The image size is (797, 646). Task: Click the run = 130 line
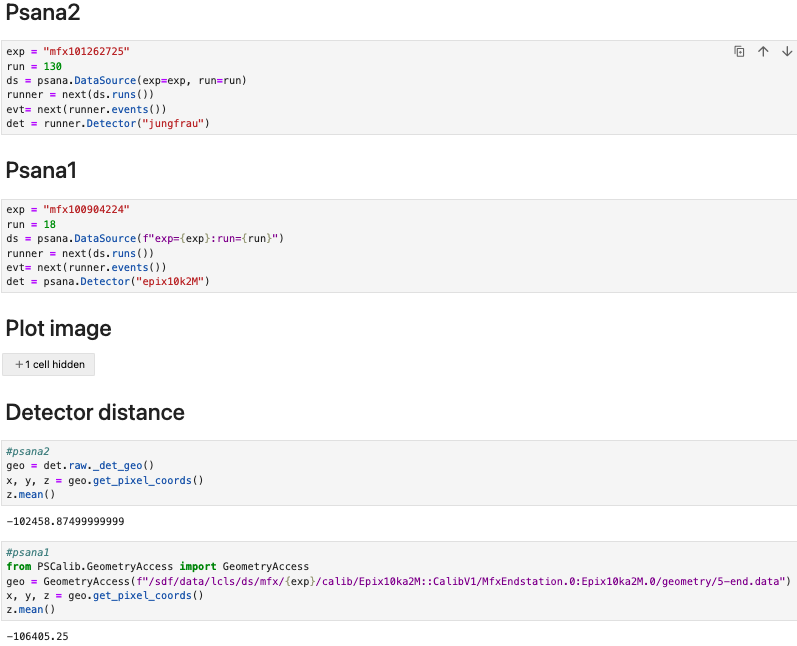pos(34,66)
